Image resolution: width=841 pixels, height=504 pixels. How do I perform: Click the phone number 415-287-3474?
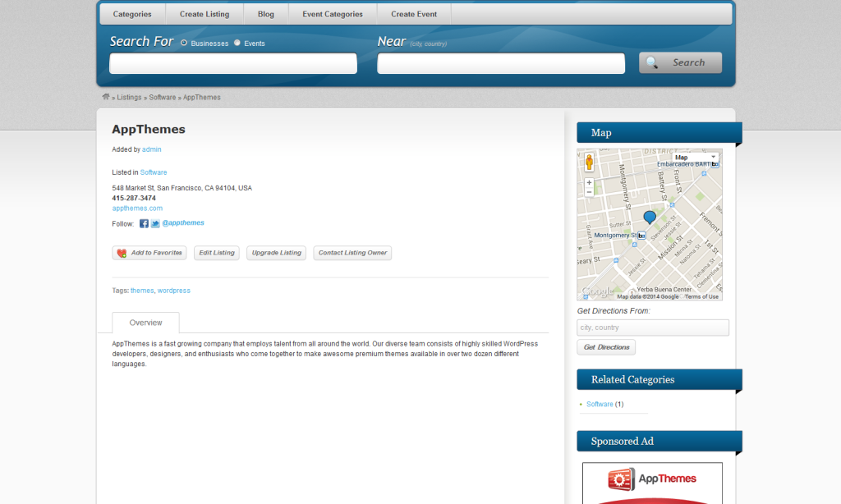pyautogui.click(x=134, y=199)
